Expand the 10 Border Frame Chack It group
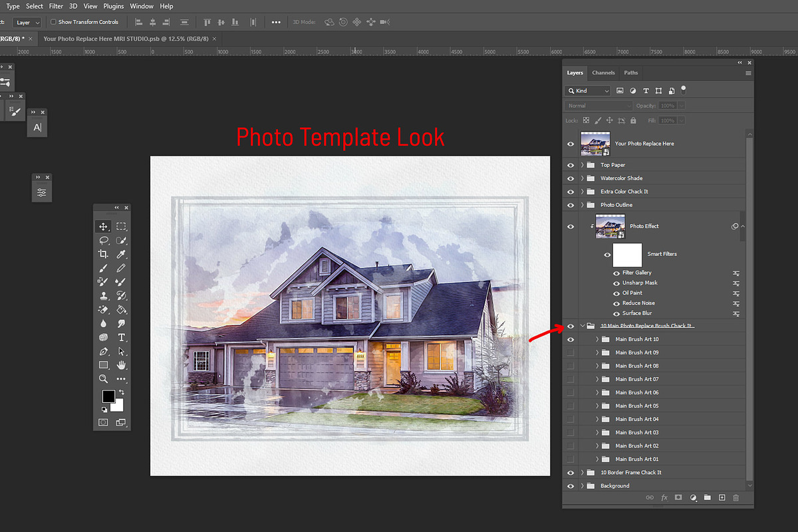The image size is (798, 532). [x=583, y=472]
